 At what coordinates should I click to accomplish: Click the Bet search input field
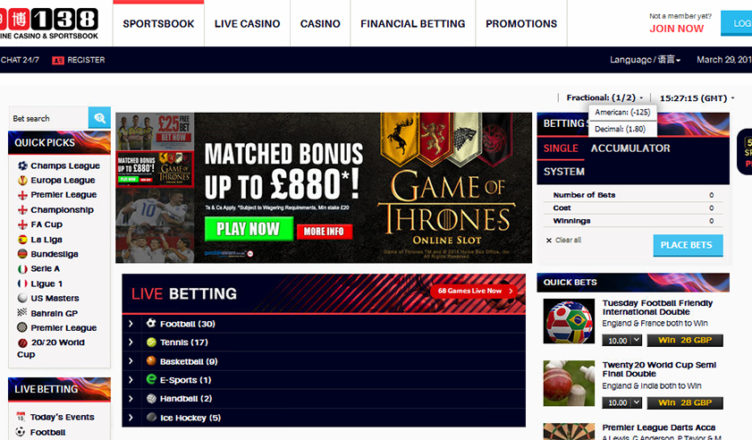(48, 118)
